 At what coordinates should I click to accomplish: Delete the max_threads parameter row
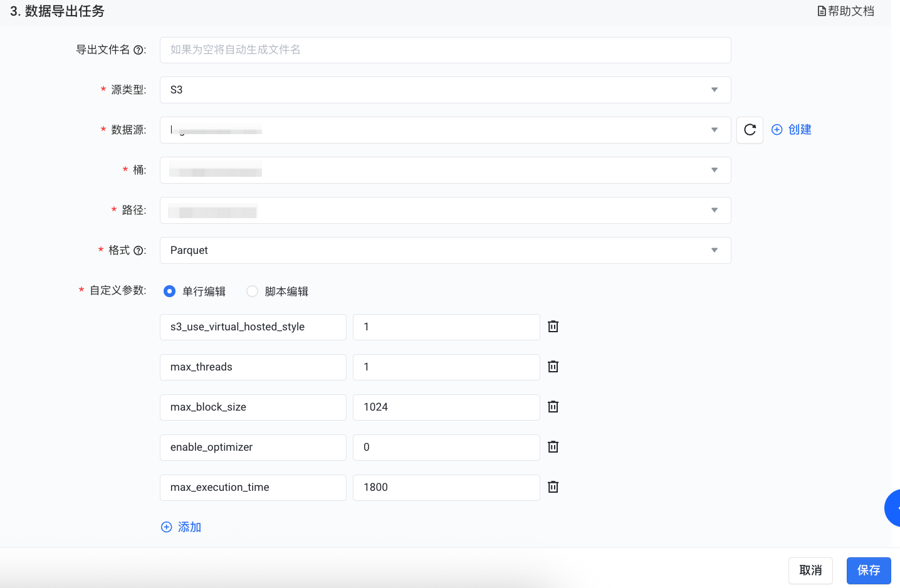553,367
